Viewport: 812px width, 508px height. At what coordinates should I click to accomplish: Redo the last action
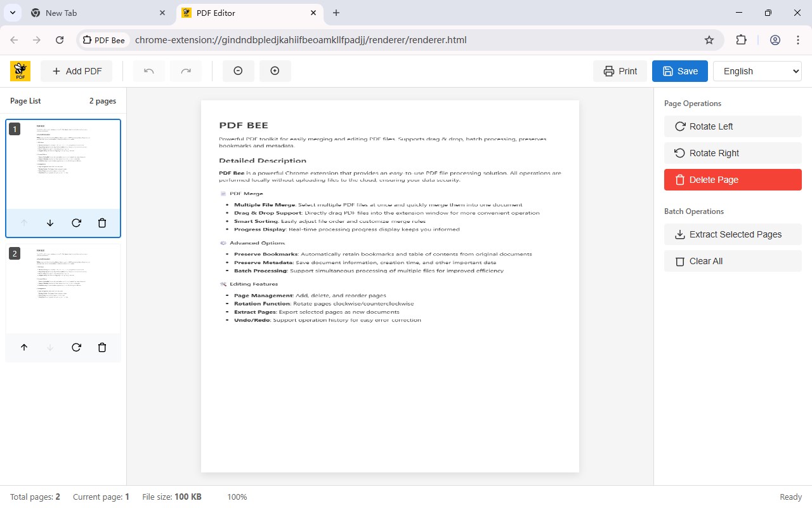[186, 71]
